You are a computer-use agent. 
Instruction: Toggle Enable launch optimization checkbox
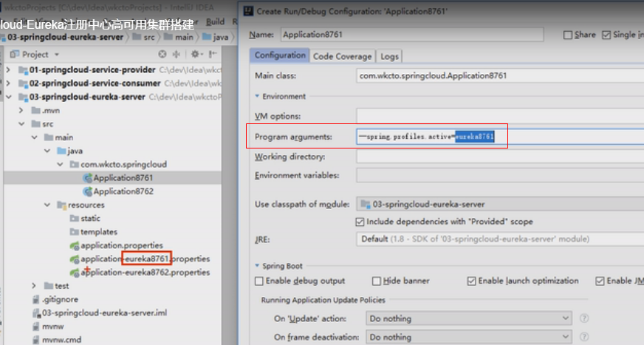click(x=471, y=281)
